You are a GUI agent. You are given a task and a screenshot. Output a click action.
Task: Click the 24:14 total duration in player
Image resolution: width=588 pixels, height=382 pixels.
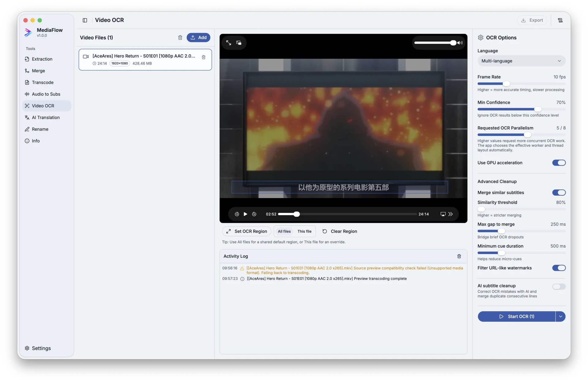point(424,214)
